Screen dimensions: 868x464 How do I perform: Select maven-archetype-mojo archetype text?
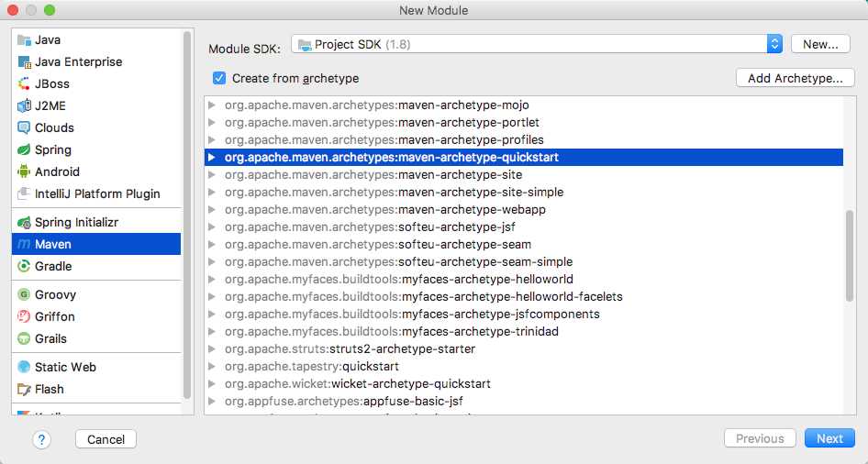point(464,105)
